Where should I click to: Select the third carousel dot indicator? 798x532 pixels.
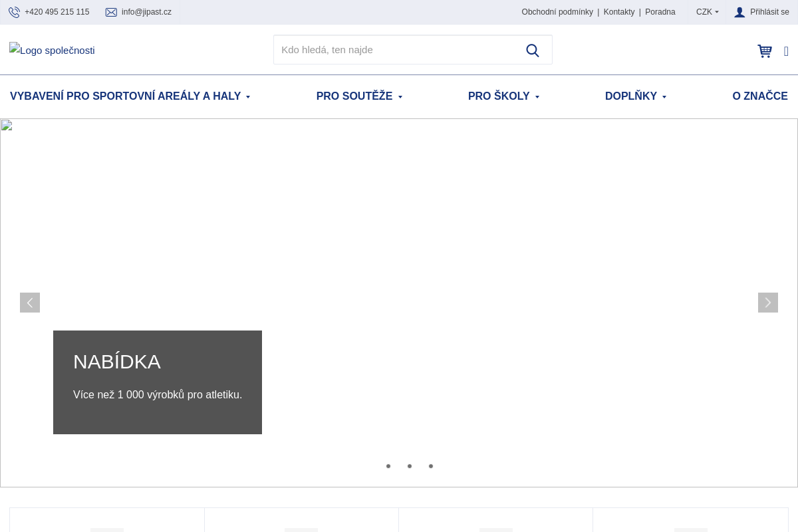(x=431, y=466)
